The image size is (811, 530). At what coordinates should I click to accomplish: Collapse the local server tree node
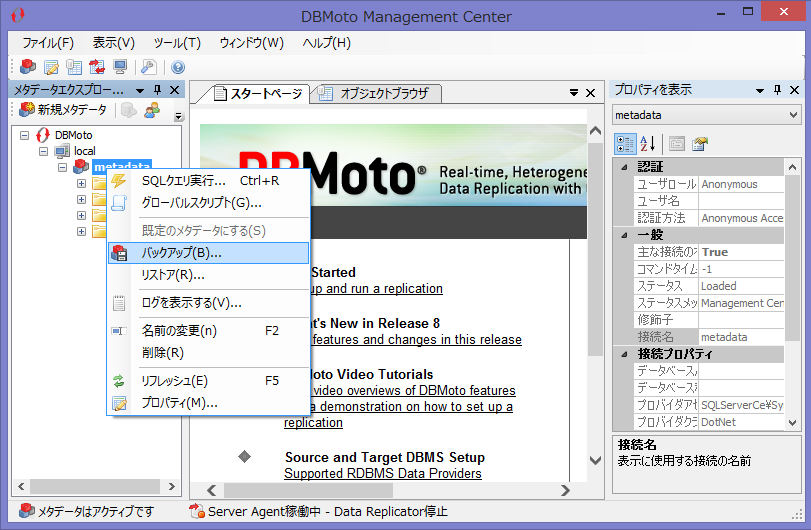click(43, 152)
